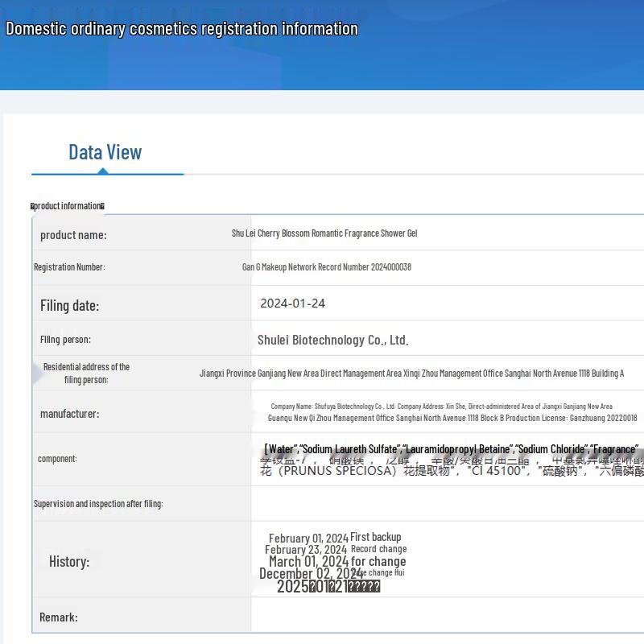Click the Gan G Makeup record number value
644x644 pixels.
[x=327, y=267]
